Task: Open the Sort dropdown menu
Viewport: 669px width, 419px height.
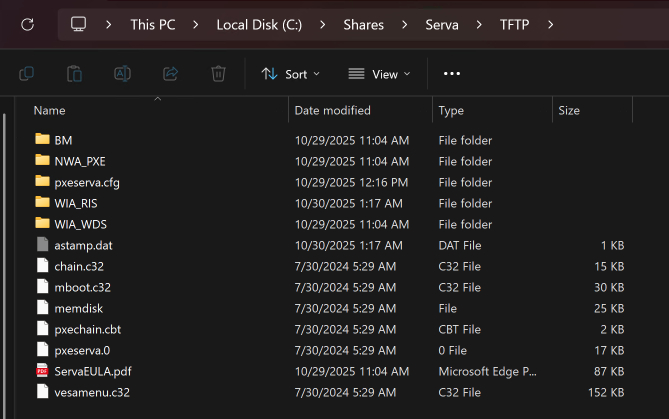Action: click(x=290, y=74)
